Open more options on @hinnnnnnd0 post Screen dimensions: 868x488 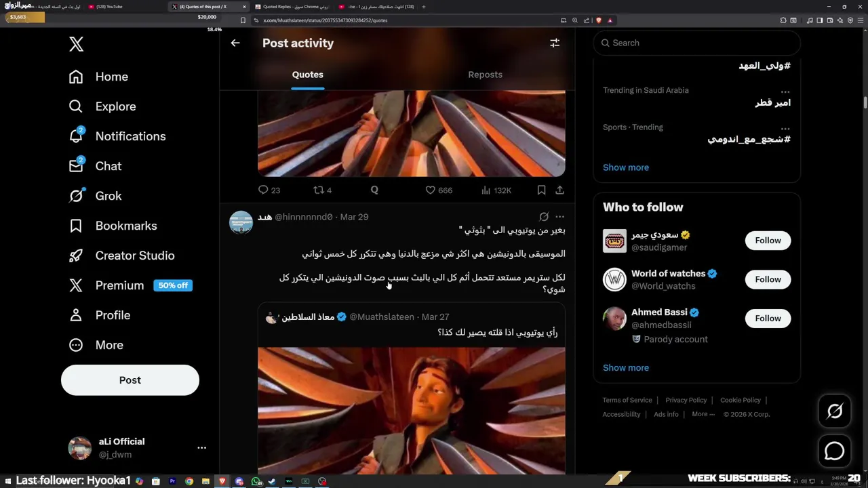tap(559, 217)
